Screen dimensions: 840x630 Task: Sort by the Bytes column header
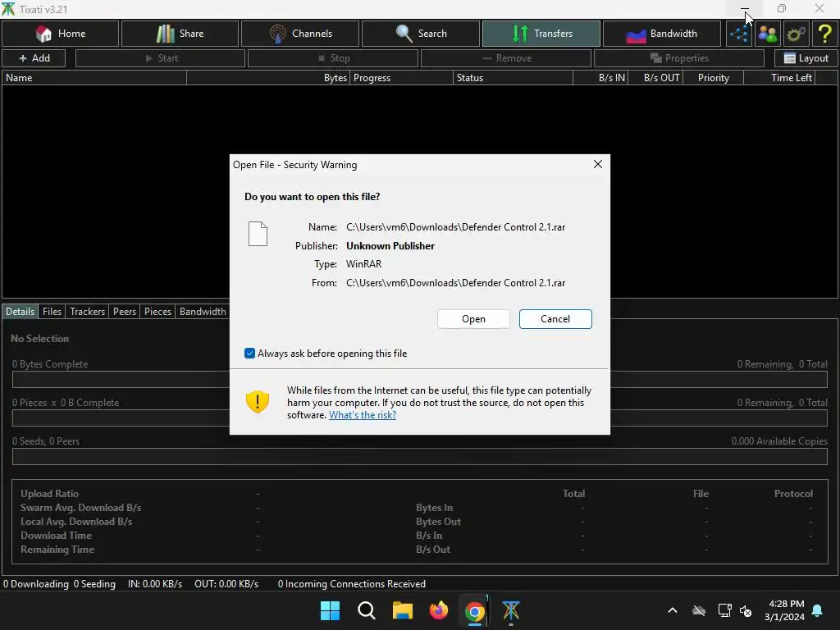[268, 78]
